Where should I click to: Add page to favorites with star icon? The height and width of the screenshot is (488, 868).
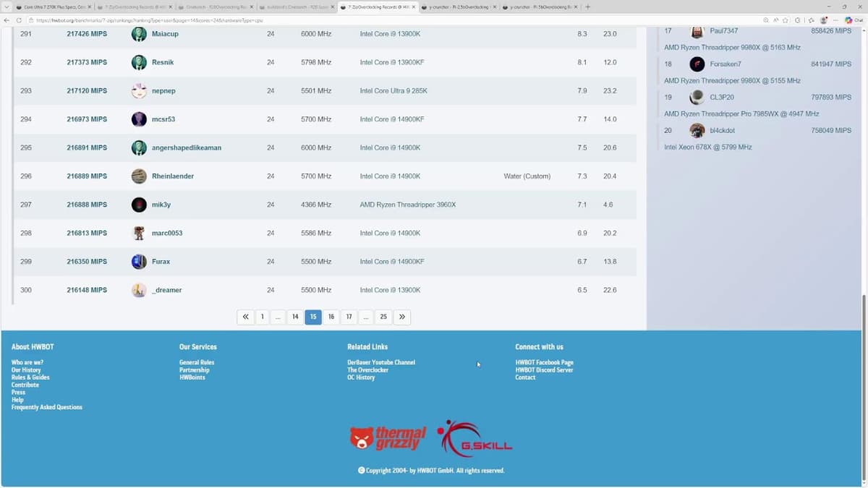786,20
